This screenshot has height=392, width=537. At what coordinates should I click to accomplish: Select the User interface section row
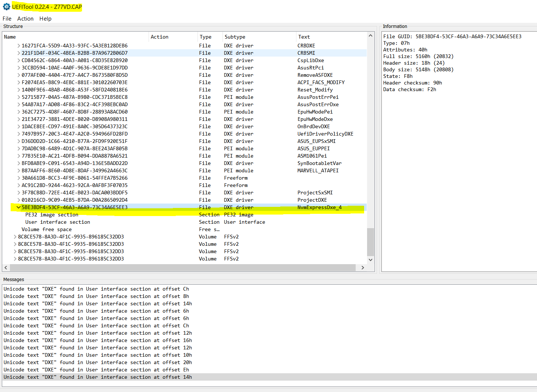185,222
